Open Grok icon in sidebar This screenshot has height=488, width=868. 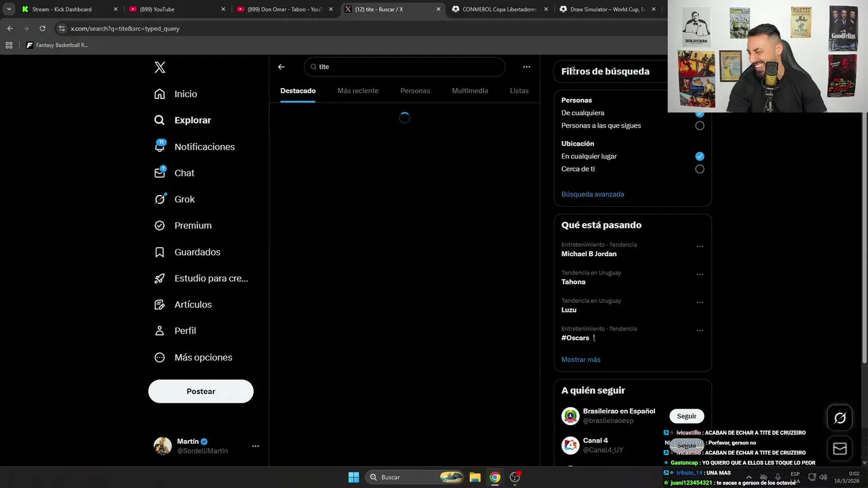coord(159,199)
